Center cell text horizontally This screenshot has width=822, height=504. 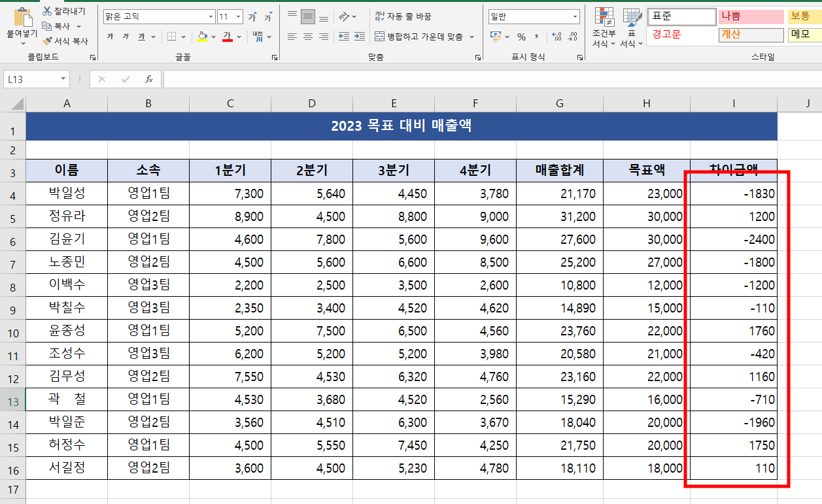pyautogui.click(x=308, y=37)
